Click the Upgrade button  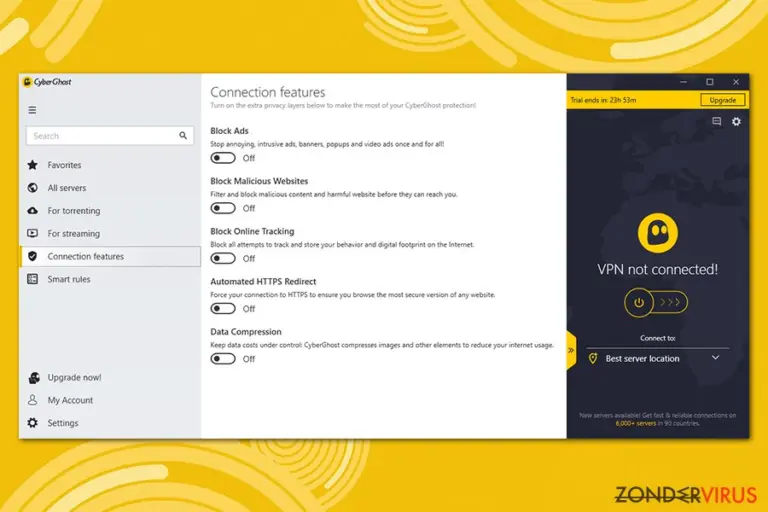click(722, 100)
